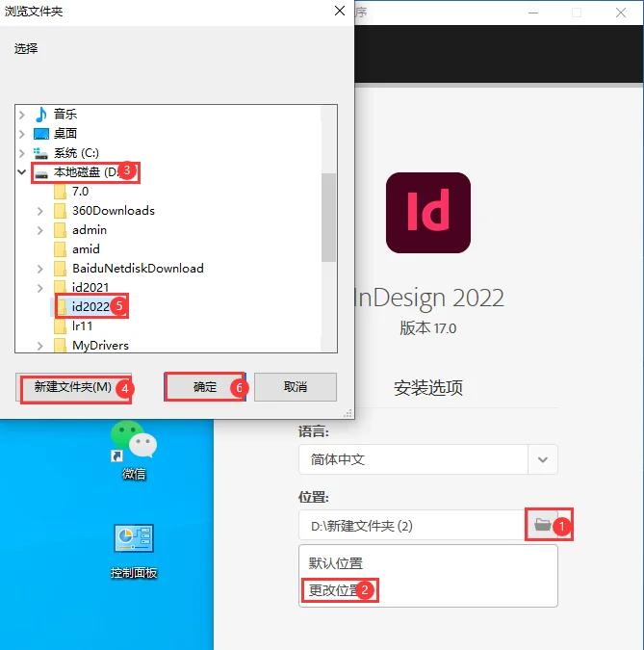Viewport: 644px width, 650px height.
Task: Expand the 系统 (C:) tree node
Action: (x=22, y=153)
